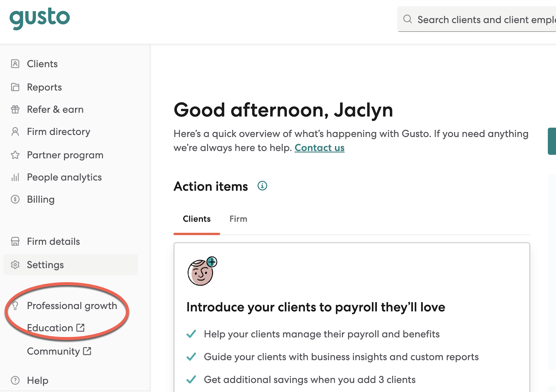Click the Reports folder icon

[15, 87]
